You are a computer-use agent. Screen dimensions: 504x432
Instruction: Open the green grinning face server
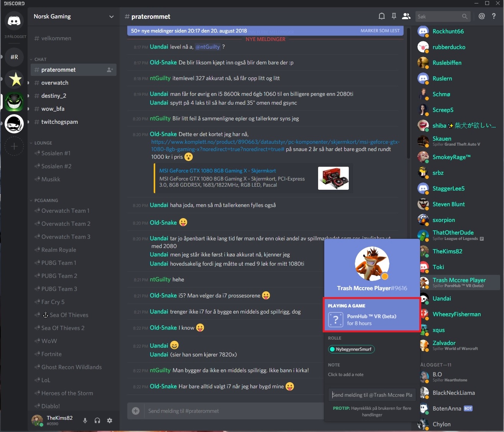point(14,102)
